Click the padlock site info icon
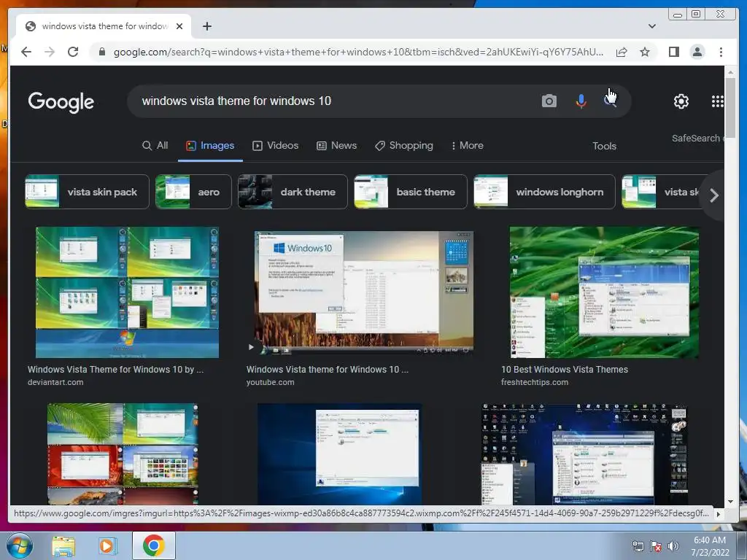This screenshot has width=747, height=560. click(102, 52)
